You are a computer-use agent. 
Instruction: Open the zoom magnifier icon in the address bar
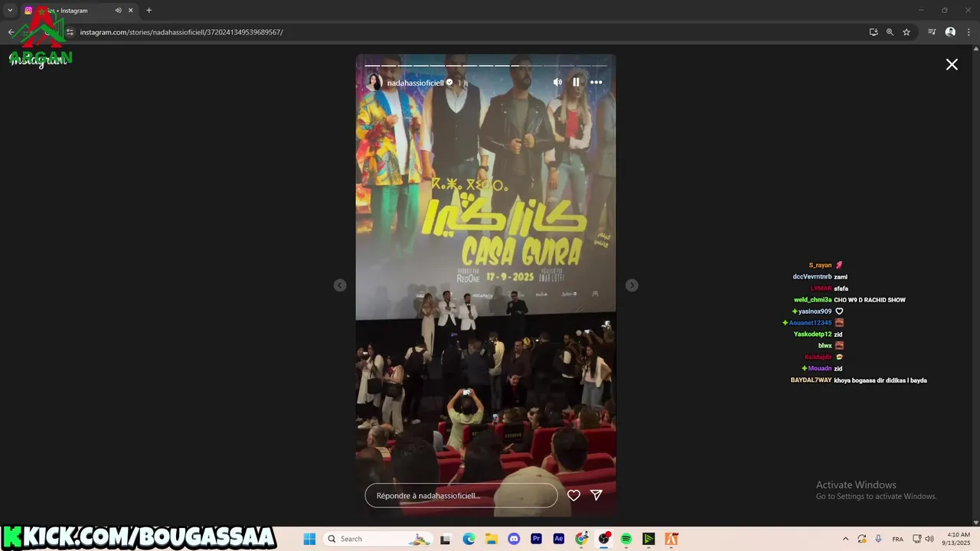pyautogui.click(x=890, y=32)
